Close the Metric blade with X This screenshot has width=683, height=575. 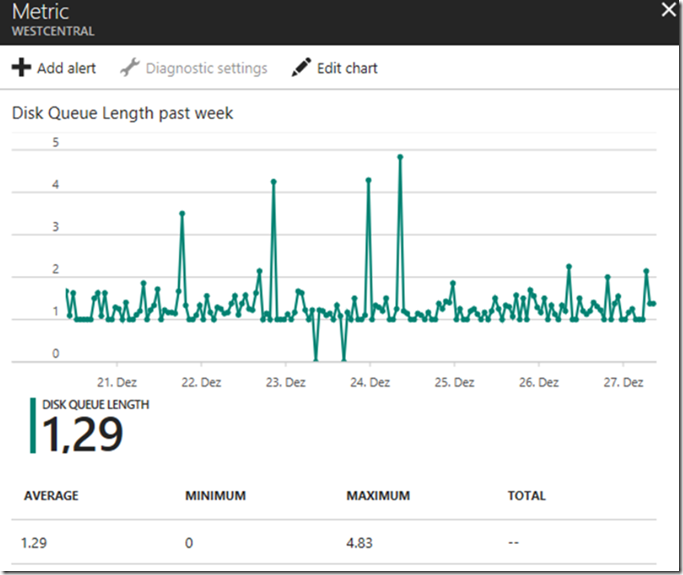tap(669, 10)
